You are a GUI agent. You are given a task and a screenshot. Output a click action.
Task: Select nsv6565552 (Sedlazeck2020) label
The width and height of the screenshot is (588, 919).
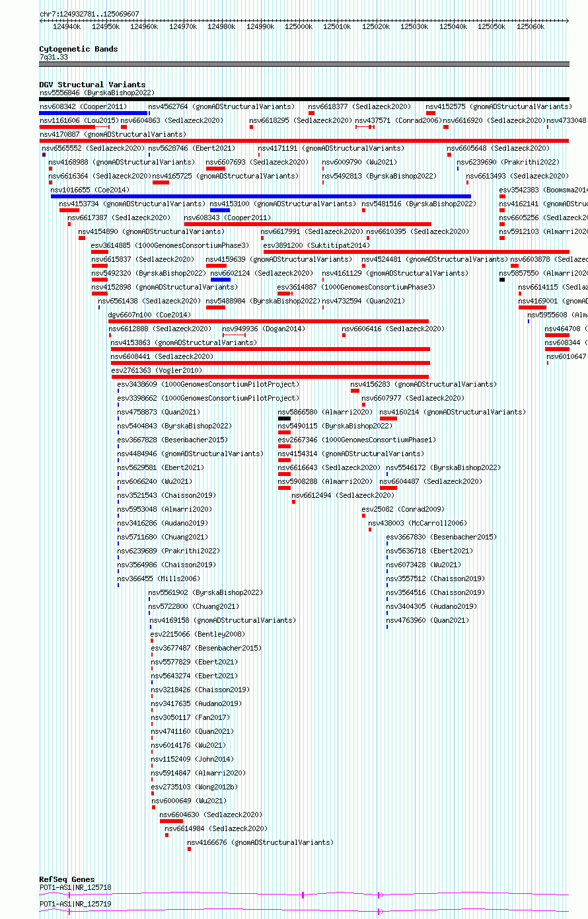[93, 149]
